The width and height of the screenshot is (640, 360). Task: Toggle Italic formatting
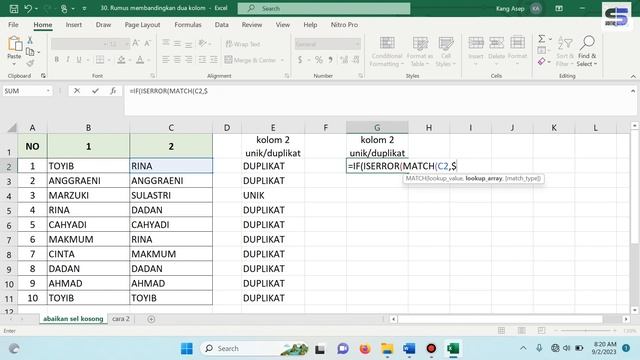[x=68, y=60]
